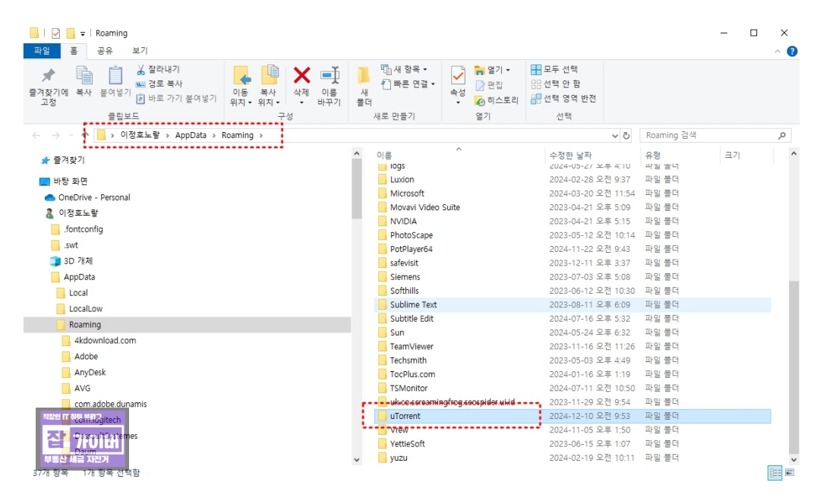Click Copy path (경로 복사) item
Viewport: 823px width, 504px height.
pos(159,84)
